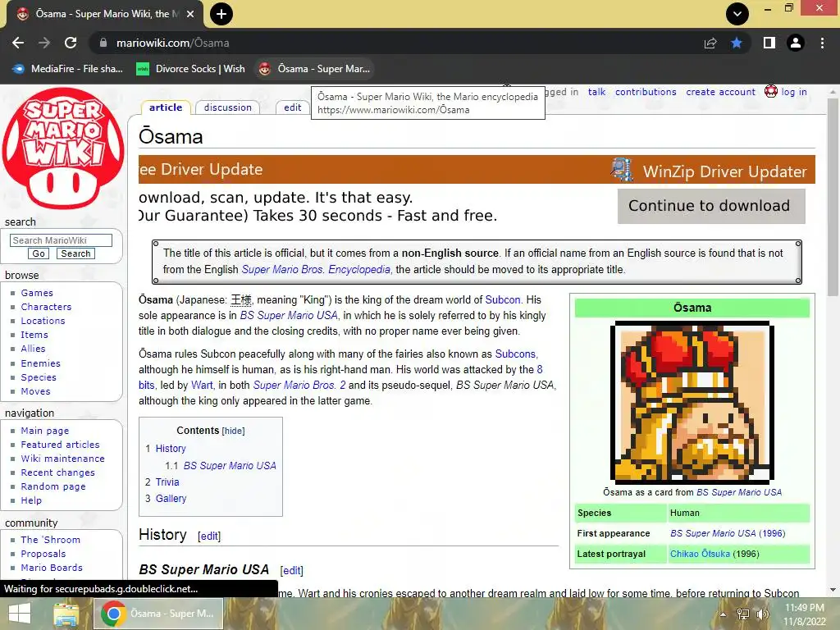840x630 pixels.
Task: Click Continue to download ad button
Action: 711,206
